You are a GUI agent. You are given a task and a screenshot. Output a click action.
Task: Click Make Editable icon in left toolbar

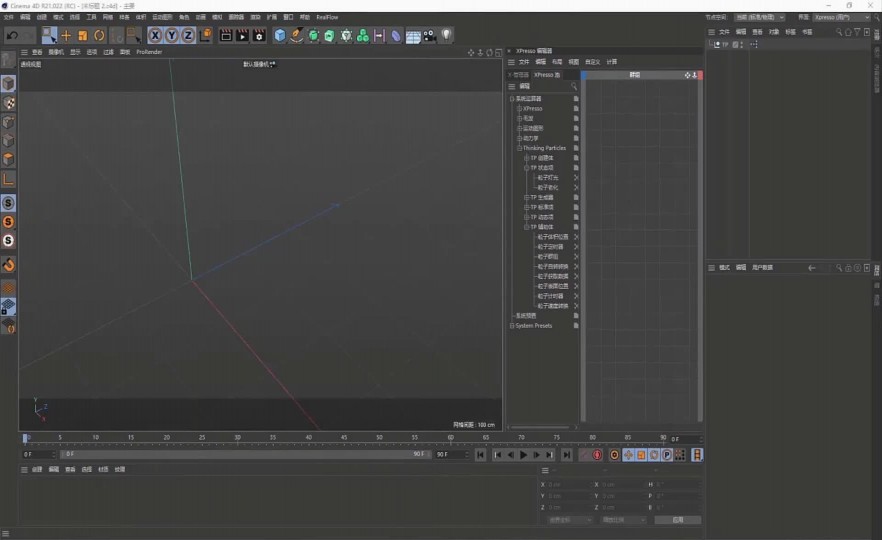(x=8, y=60)
